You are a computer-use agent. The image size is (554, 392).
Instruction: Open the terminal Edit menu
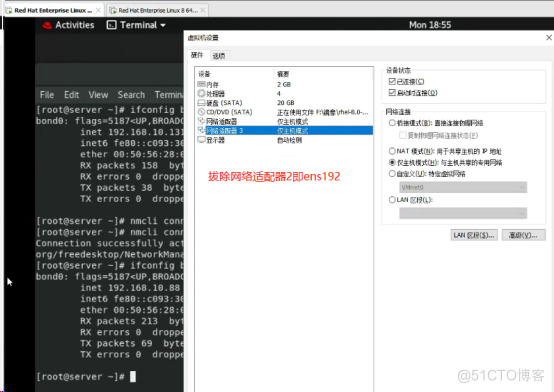point(71,95)
